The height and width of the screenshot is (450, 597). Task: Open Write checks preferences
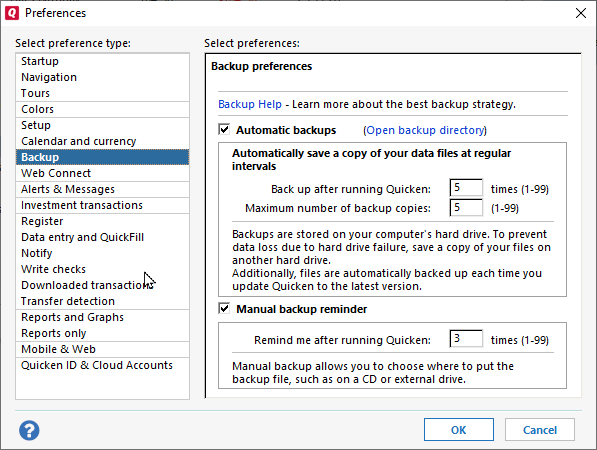pyautogui.click(x=102, y=269)
